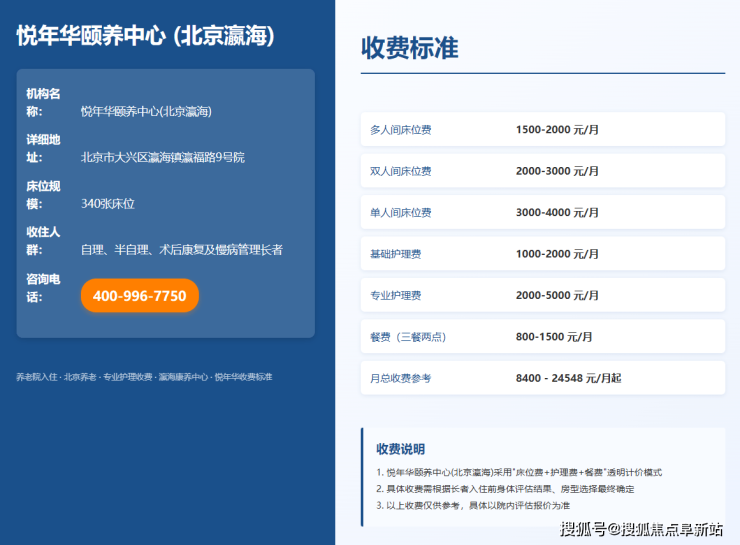
Task: Select the 收费标准 heading
Action: click(x=410, y=48)
